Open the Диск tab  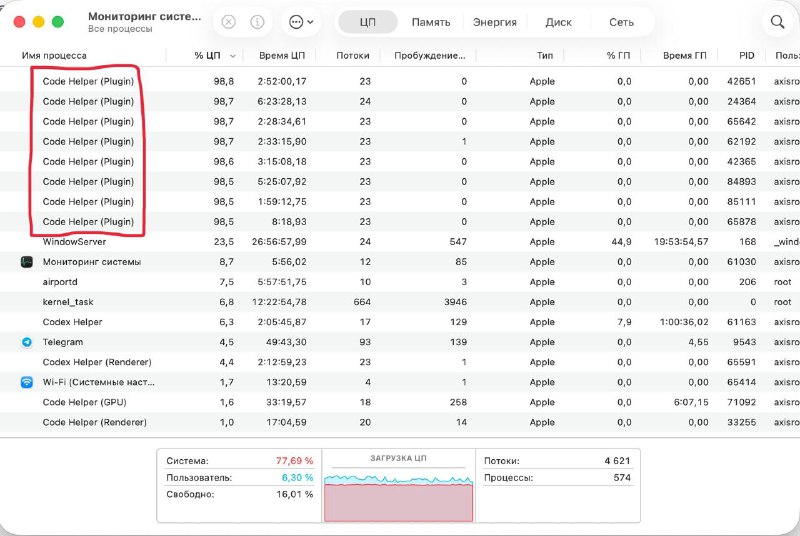click(x=559, y=22)
